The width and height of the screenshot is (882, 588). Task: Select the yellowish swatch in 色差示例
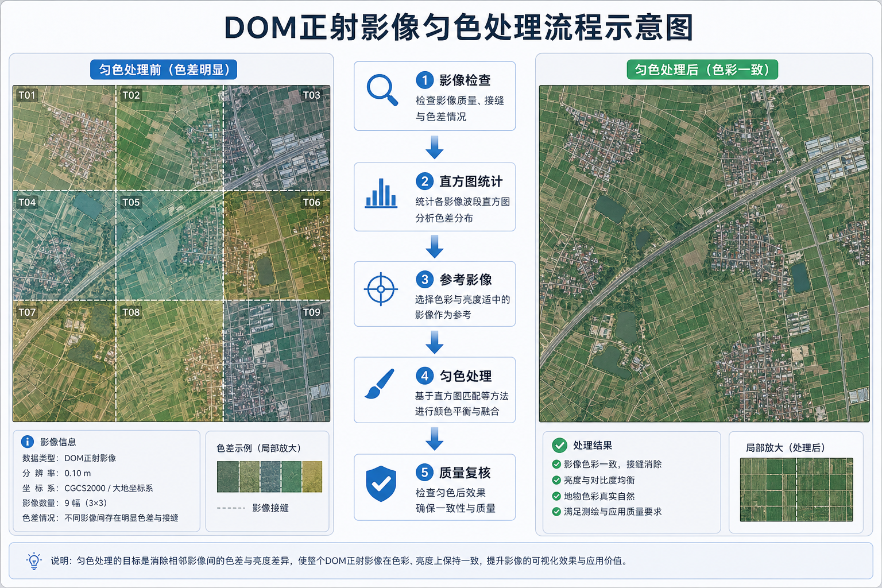[x=312, y=477]
